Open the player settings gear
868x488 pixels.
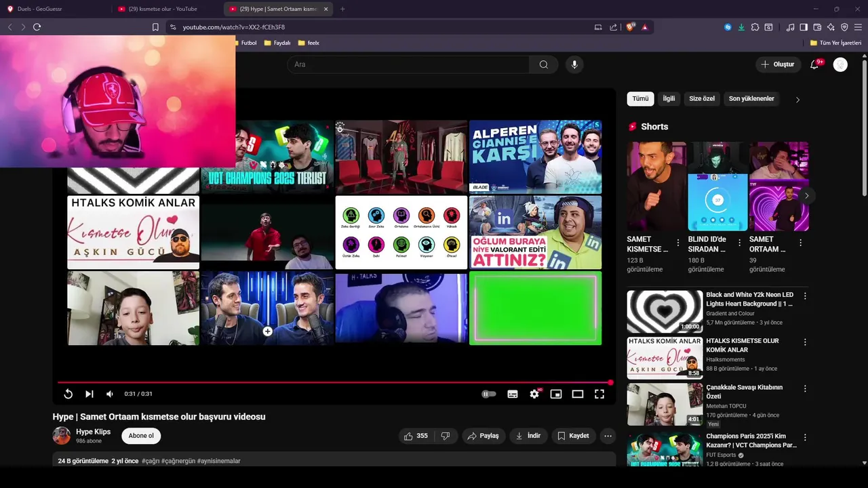click(x=534, y=394)
